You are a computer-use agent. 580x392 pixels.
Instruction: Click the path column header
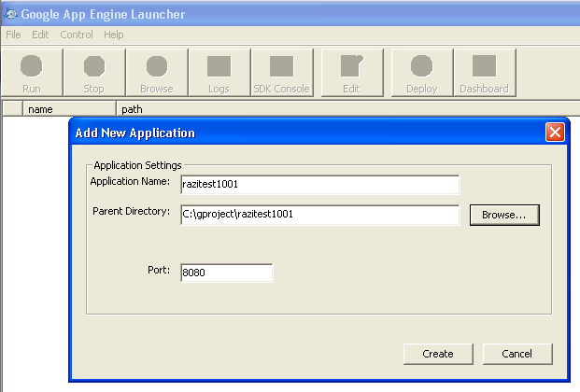pyautogui.click(x=347, y=109)
